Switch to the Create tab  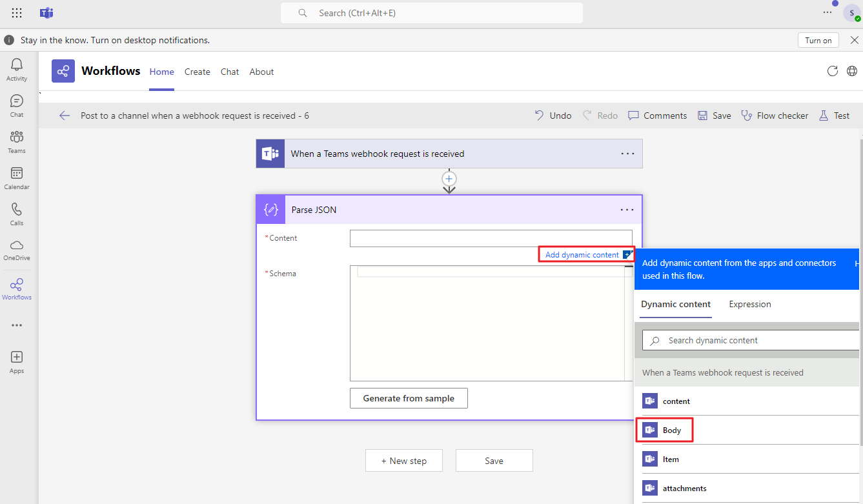198,72
